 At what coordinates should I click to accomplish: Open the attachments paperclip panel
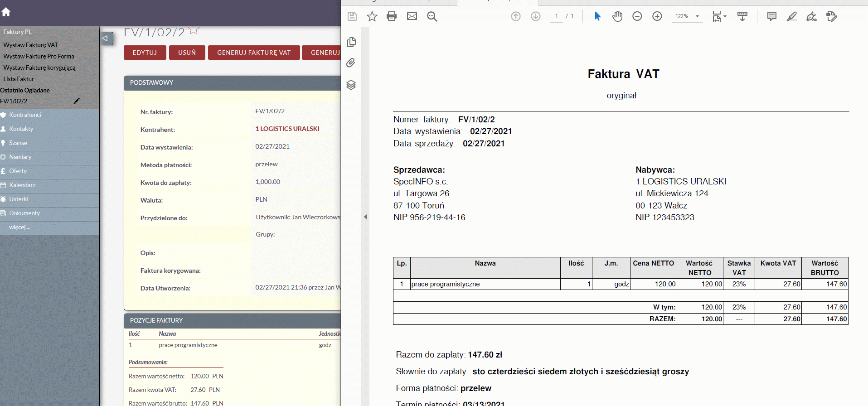351,63
